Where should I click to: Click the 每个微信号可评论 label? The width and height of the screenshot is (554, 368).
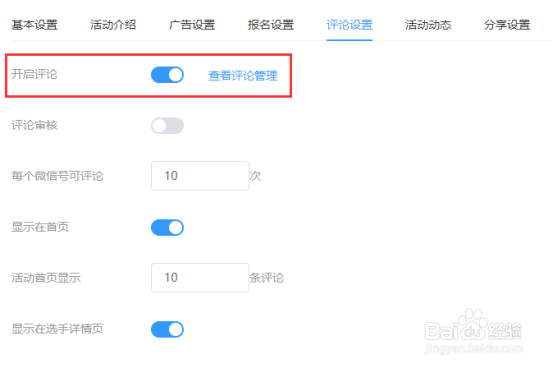(57, 176)
